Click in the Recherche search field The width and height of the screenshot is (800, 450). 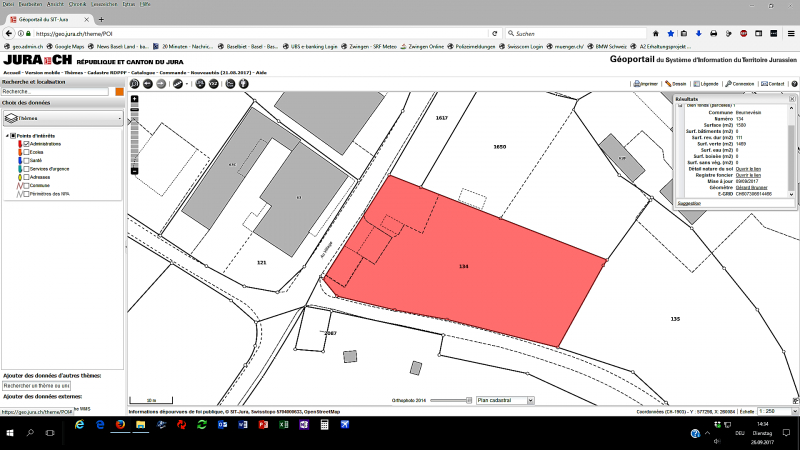pyautogui.click(x=55, y=92)
